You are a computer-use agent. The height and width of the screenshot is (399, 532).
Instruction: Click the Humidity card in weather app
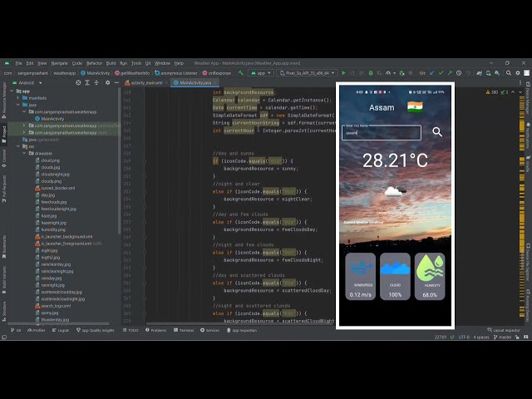[430, 276]
